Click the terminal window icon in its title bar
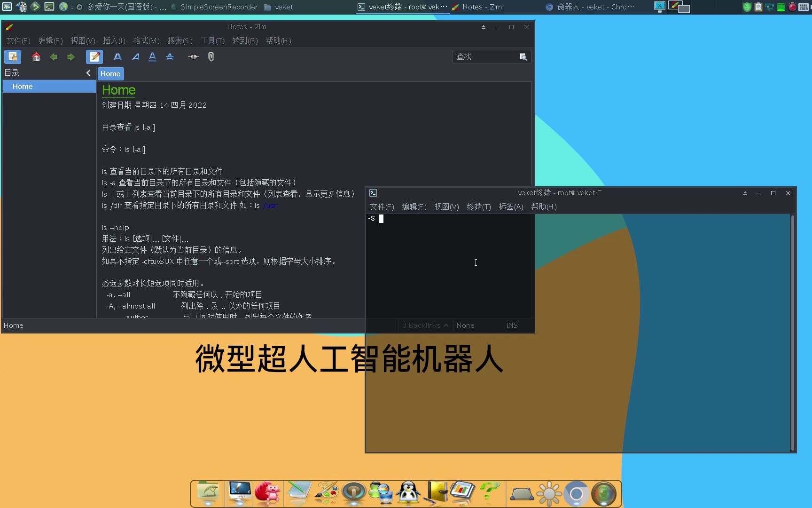 coord(373,193)
